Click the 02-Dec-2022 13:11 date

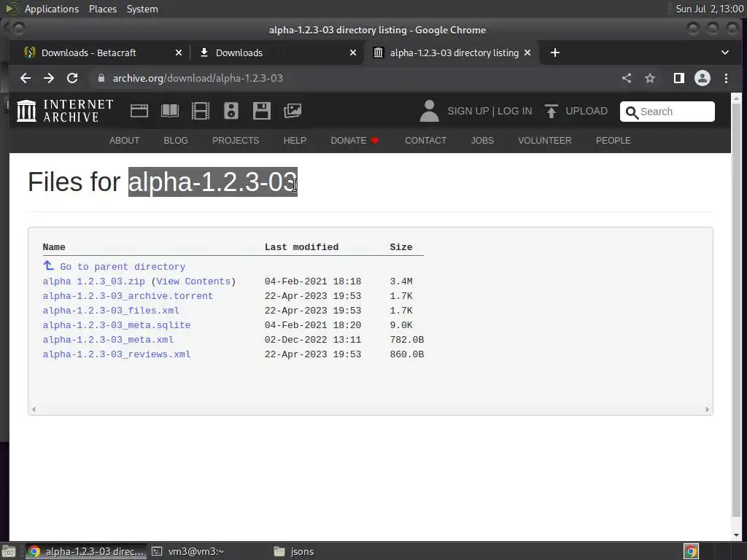(313, 340)
